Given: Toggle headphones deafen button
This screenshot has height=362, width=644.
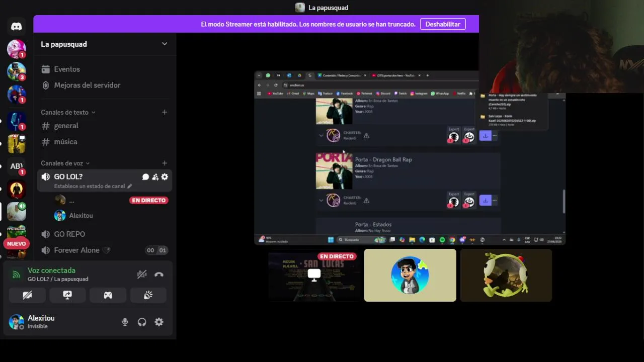Looking at the screenshot, I should pyautogui.click(x=142, y=322).
